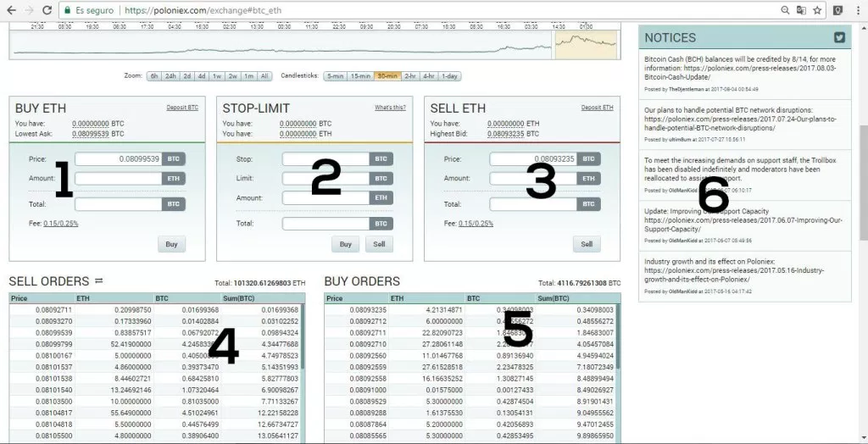The image size is (868, 444).
Task: Select 5-min candlesticks
Action: [x=335, y=76]
